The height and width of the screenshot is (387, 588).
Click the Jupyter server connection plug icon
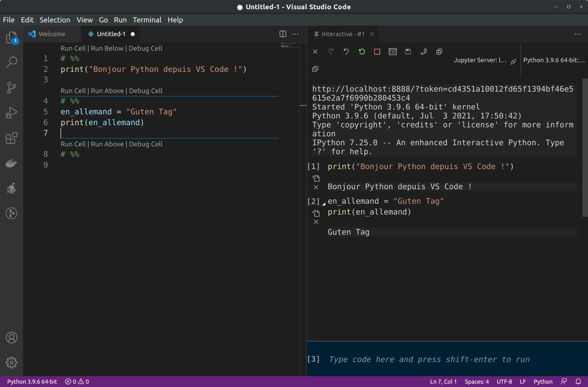click(x=513, y=61)
